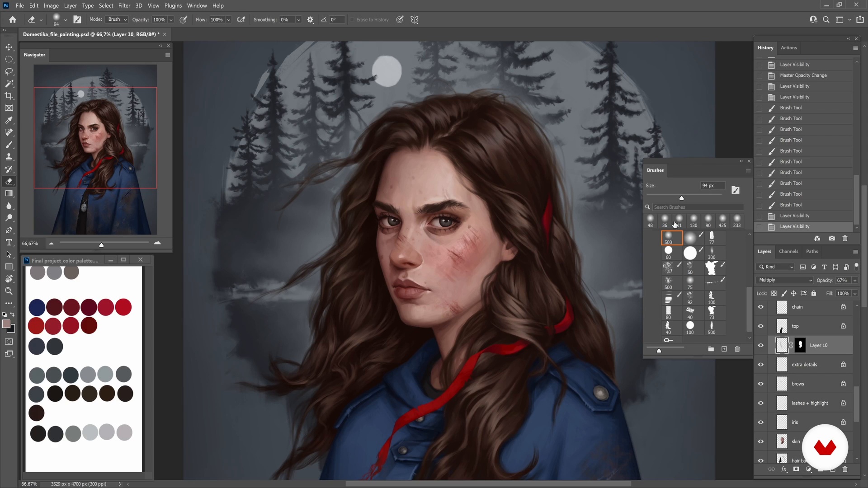The width and height of the screenshot is (868, 488).
Task: Select the Eyedropper tool
Action: coord(9,121)
